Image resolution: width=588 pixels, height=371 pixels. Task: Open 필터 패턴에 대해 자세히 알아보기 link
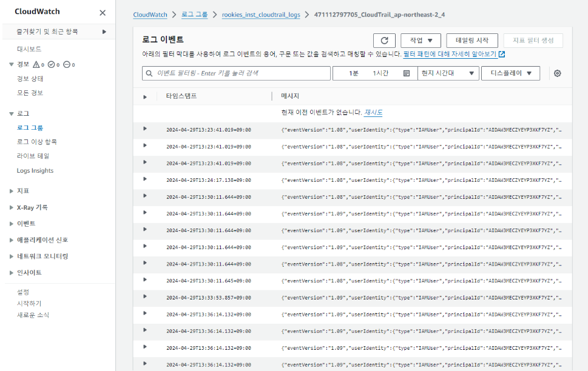click(450, 55)
